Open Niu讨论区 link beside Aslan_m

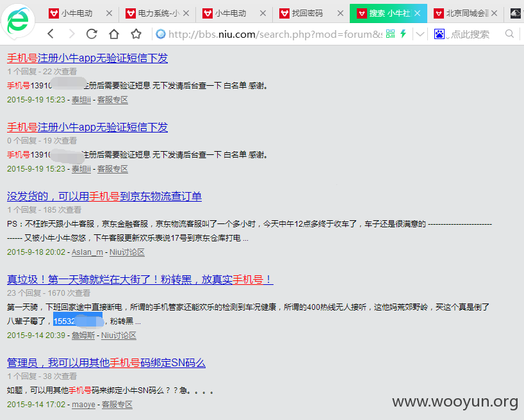tap(127, 252)
